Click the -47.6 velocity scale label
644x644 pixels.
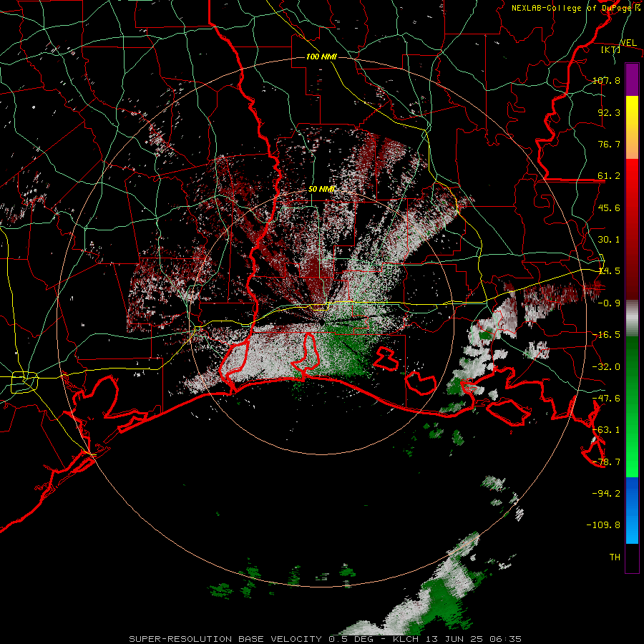606,399
